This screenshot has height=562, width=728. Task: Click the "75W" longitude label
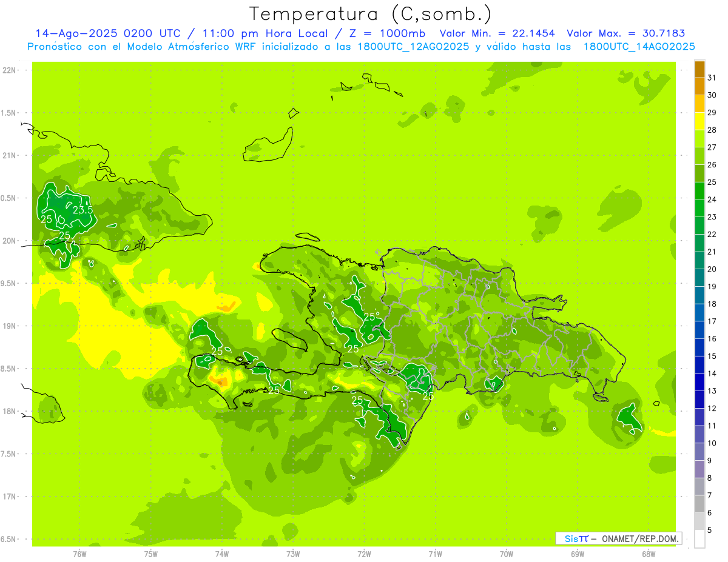pyautogui.click(x=151, y=554)
